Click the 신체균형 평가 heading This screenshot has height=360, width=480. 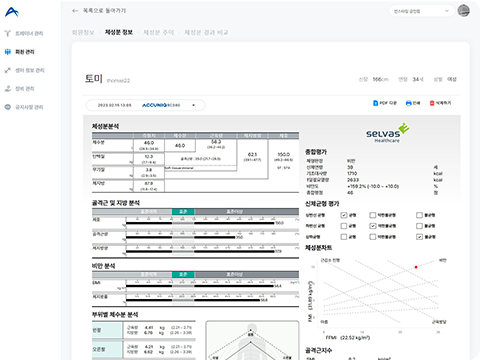(x=322, y=204)
